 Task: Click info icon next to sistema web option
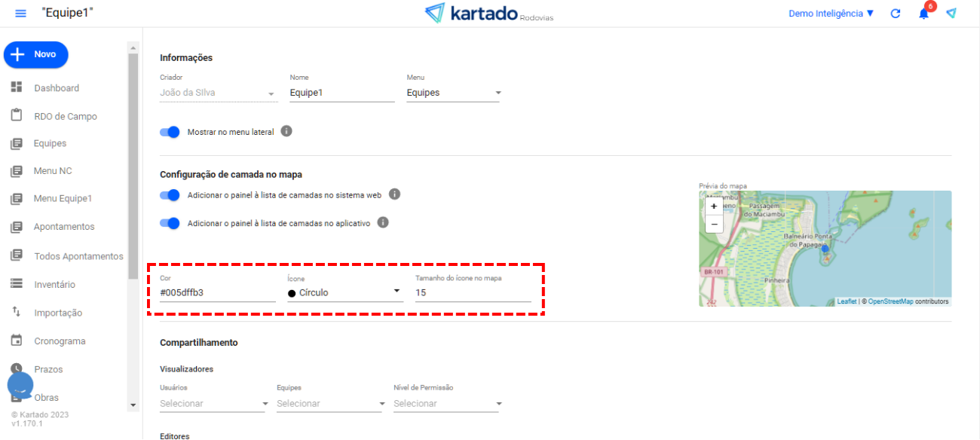pos(394,194)
